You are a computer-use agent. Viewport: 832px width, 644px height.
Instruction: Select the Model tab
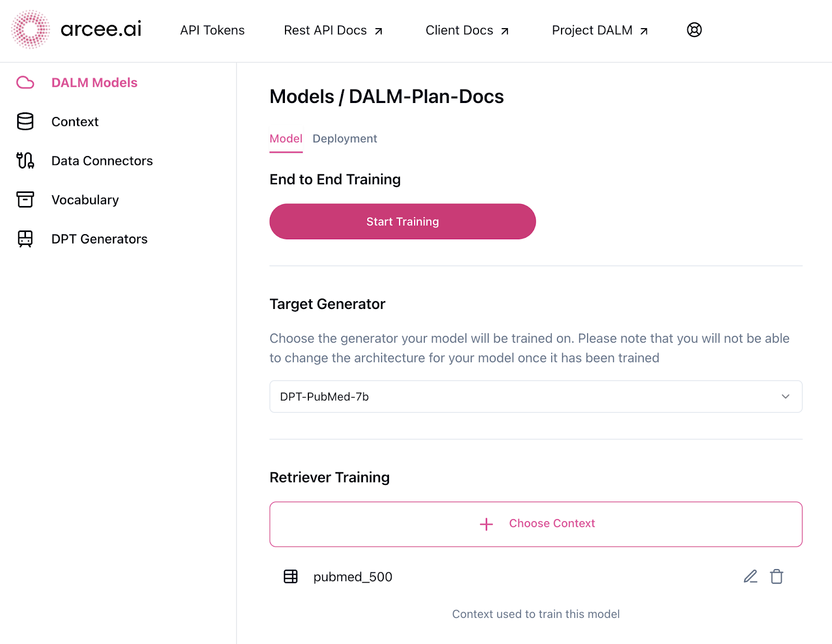point(285,138)
